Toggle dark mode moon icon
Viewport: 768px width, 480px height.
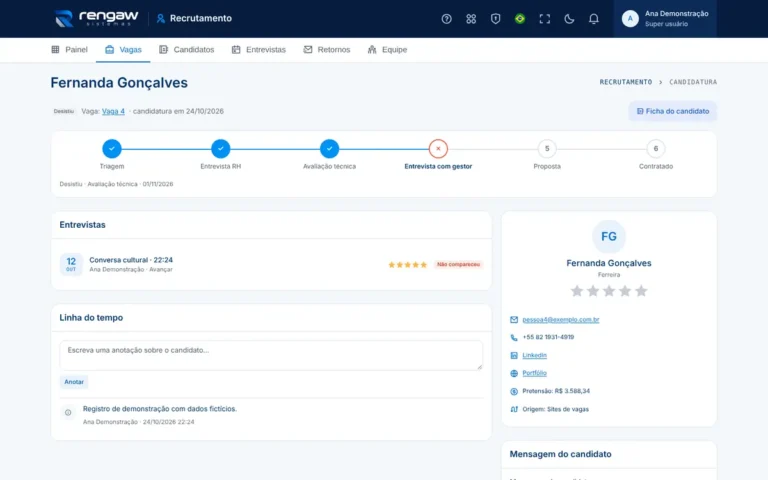pyautogui.click(x=569, y=19)
